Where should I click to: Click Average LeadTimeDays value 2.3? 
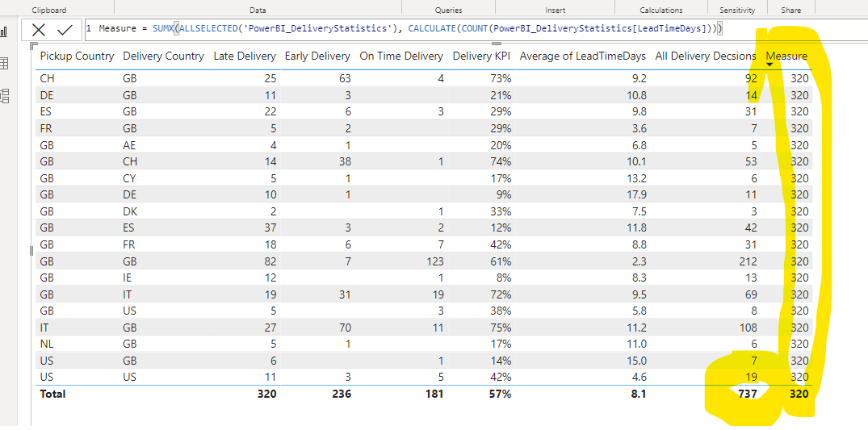pyautogui.click(x=639, y=261)
